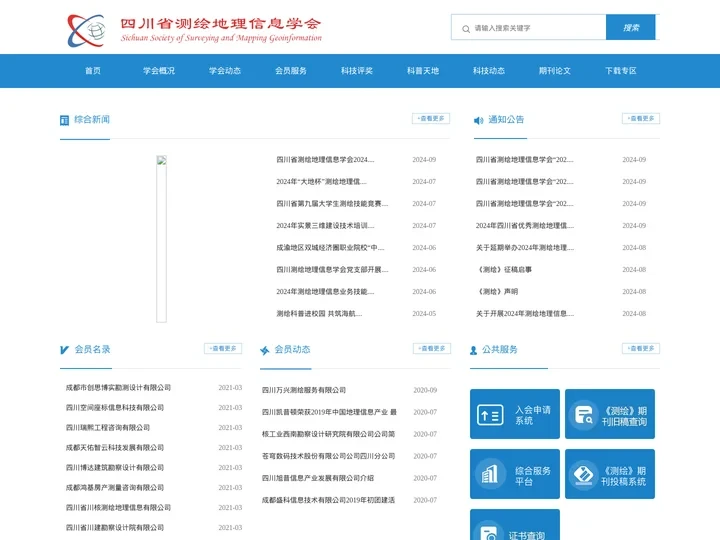Open the 证书查询 tile
720x540 pixels.
click(515, 525)
